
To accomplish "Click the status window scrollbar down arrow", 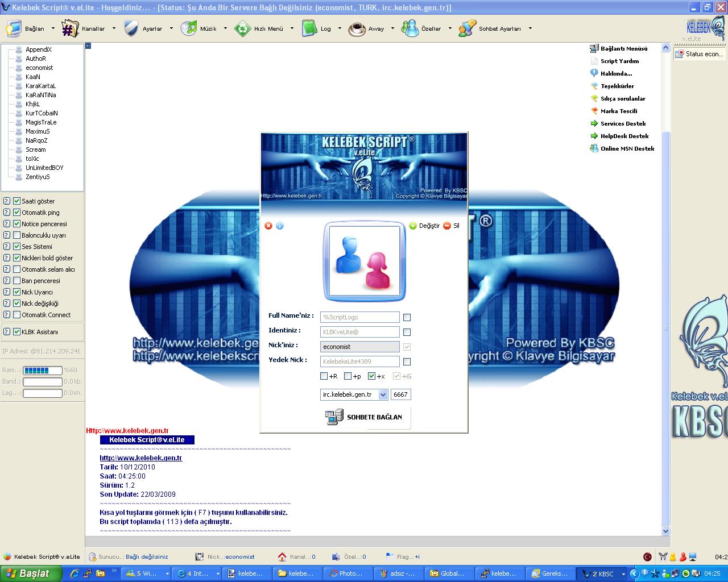I will pos(665,531).
